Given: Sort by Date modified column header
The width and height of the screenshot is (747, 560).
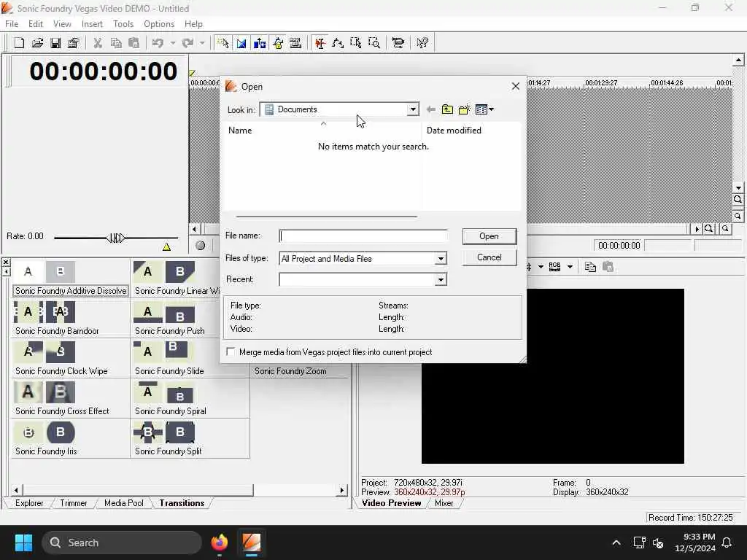Looking at the screenshot, I should [471, 130].
